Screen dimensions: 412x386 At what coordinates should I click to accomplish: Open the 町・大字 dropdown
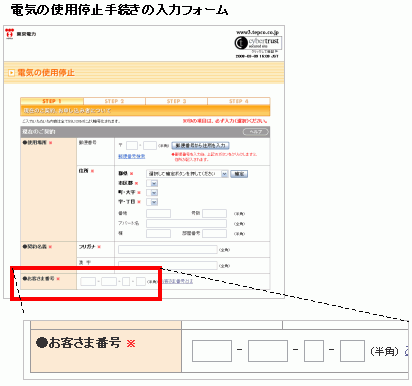[x=152, y=192]
